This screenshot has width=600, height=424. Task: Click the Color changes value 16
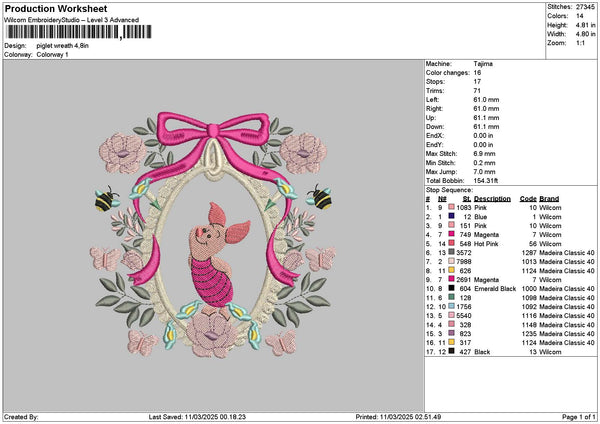(477, 73)
